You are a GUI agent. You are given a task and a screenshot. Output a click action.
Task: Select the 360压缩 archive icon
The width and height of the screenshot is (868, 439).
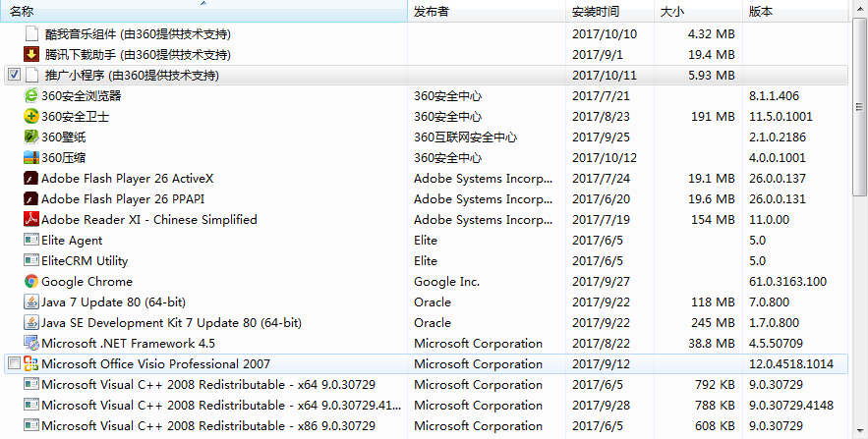[x=31, y=157]
